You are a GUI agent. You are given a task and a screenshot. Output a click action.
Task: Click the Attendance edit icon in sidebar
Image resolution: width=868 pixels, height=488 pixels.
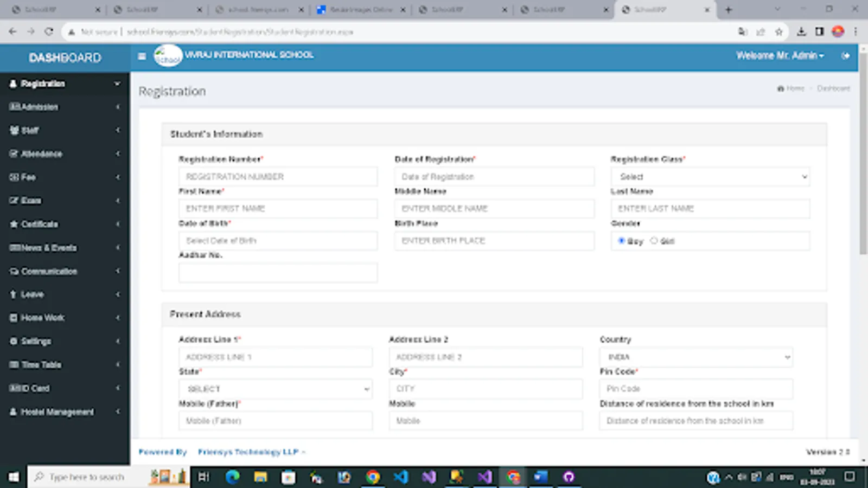[14, 153]
